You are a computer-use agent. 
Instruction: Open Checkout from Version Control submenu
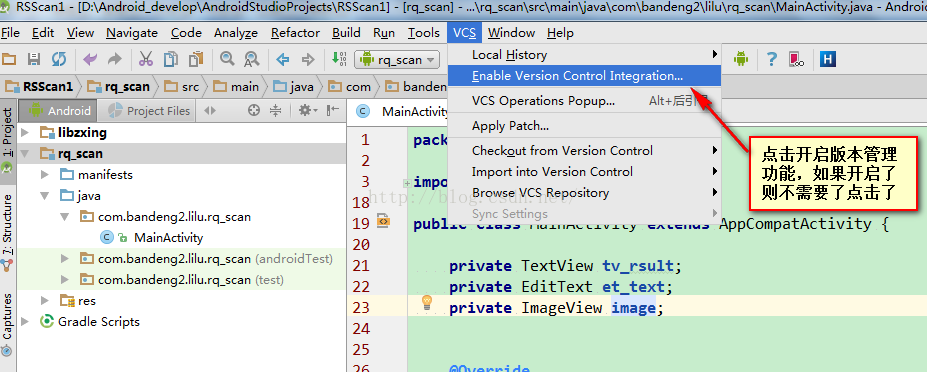coord(584,151)
